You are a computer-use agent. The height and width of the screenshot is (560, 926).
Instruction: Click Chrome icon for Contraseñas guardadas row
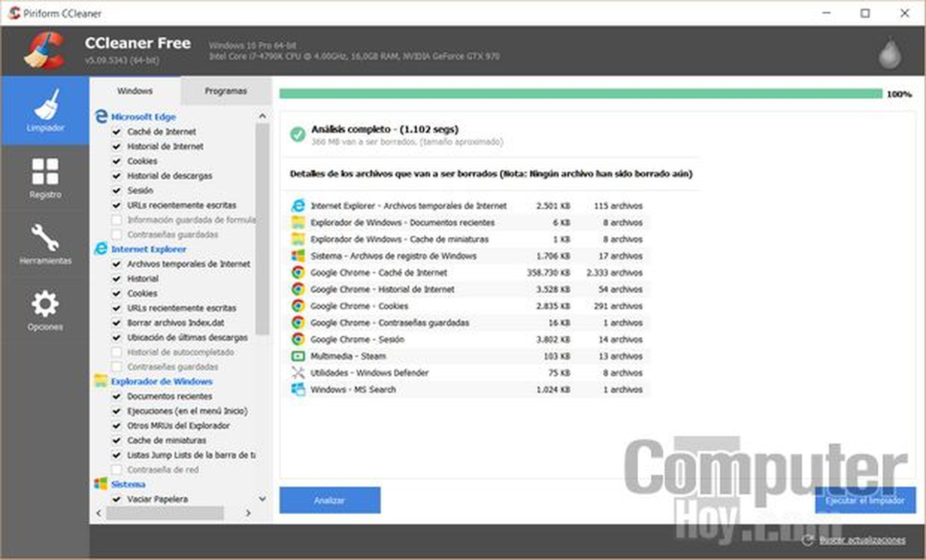point(298,323)
